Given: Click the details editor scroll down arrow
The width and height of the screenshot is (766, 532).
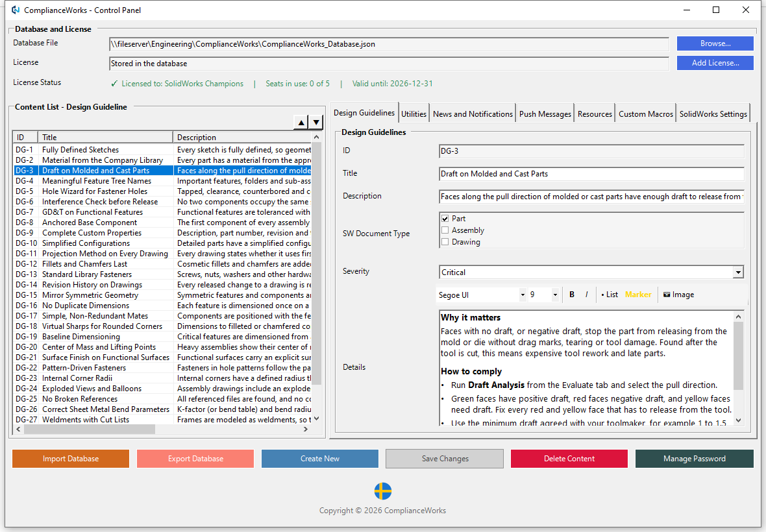Looking at the screenshot, I should (738, 420).
